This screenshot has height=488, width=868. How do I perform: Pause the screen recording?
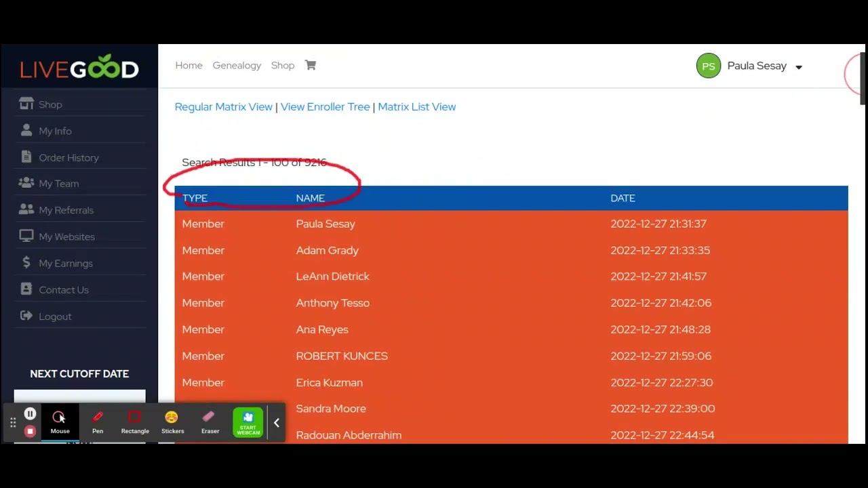coord(30,413)
